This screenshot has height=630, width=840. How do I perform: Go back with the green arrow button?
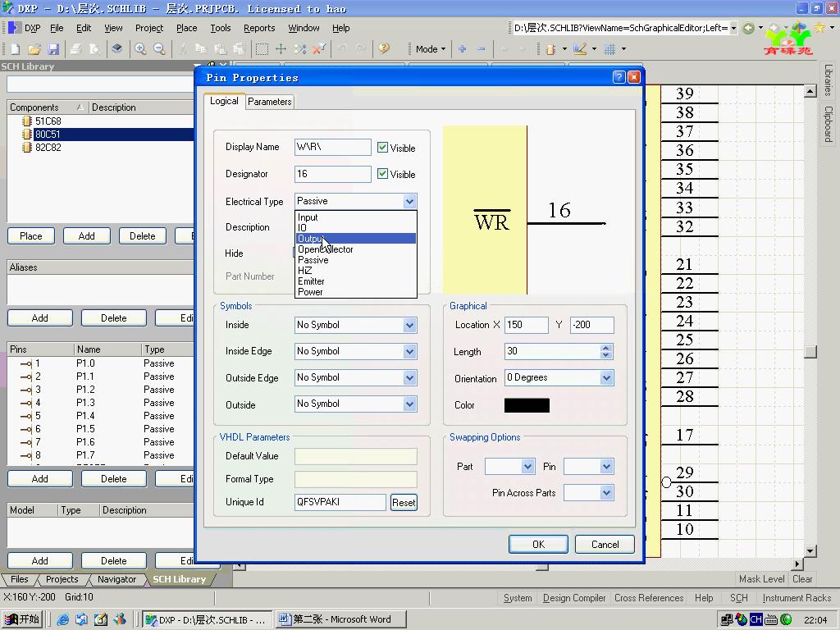[748, 28]
